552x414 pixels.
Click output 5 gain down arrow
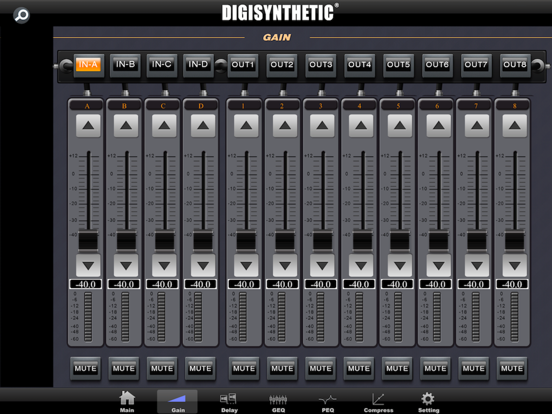click(x=400, y=265)
